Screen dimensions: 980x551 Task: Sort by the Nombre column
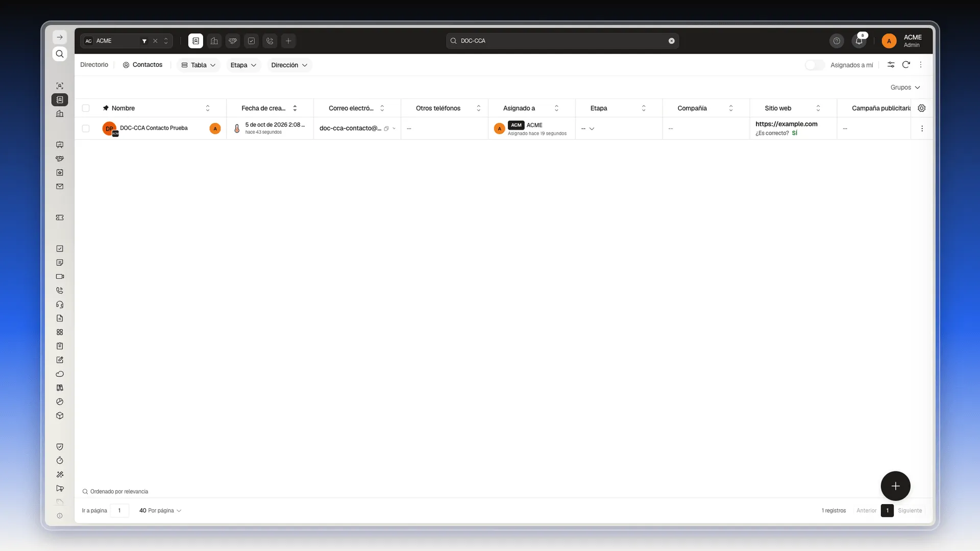[x=208, y=108]
